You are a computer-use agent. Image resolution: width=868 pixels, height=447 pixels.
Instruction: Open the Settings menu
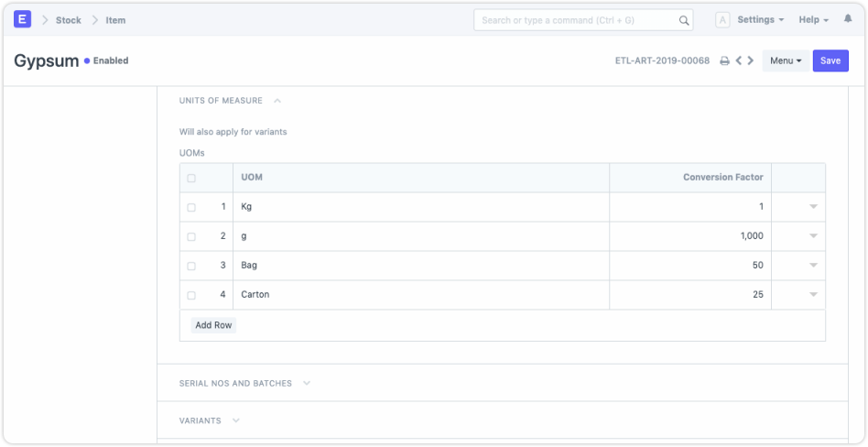click(x=760, y=20)
